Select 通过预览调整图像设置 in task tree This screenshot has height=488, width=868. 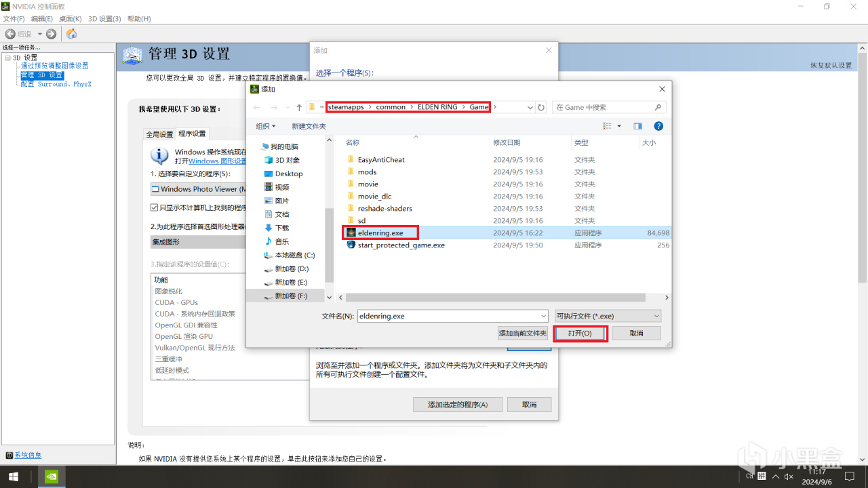pos(54,66)
